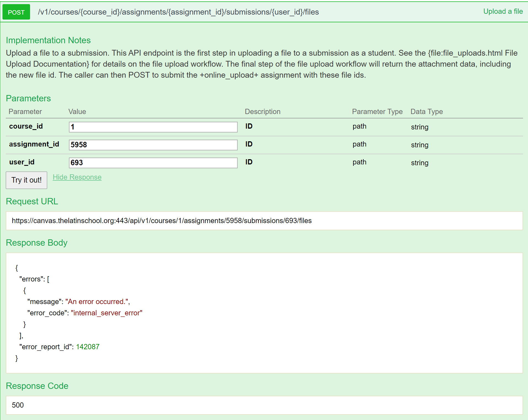Click the Implementation Notes heading

tap(48, 40)
